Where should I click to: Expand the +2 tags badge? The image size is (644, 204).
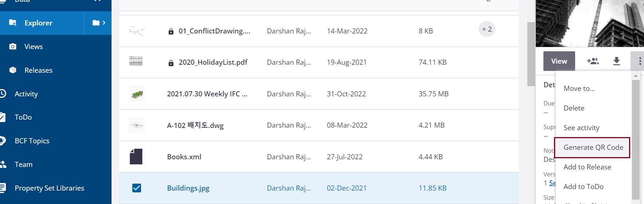click(487, 29)
